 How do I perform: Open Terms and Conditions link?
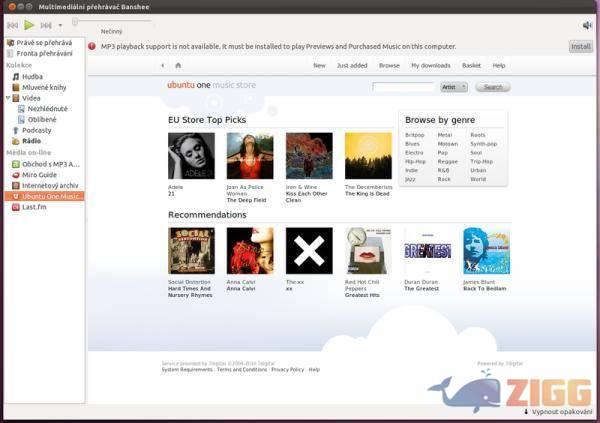242,369
